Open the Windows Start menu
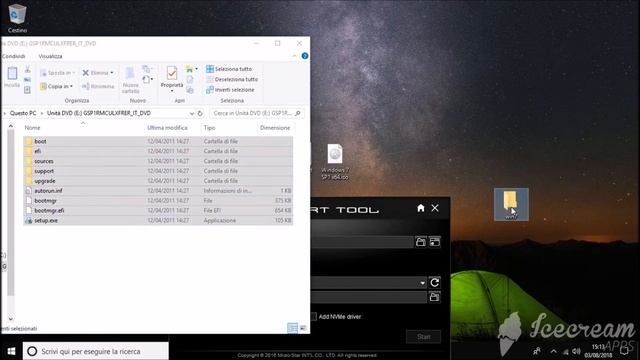 11,351
